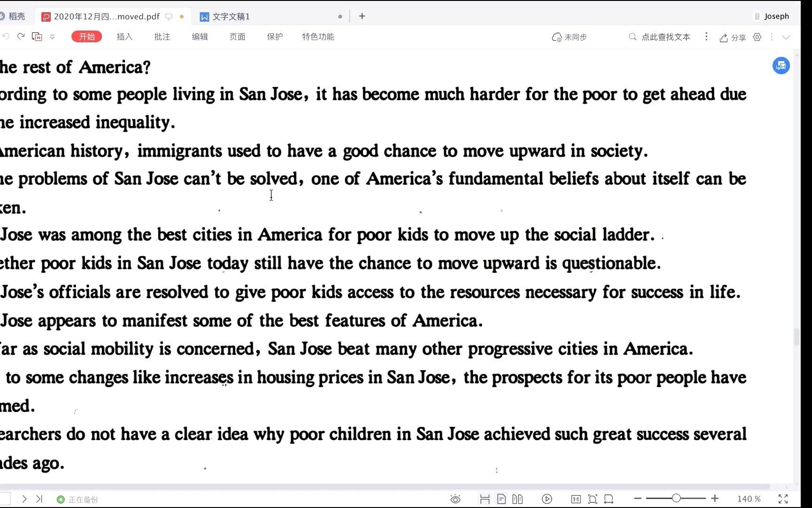Viewport: 812px width, 508px height.
Task: Click the PDF to Word convert icon
Action: tap(37, 37)
